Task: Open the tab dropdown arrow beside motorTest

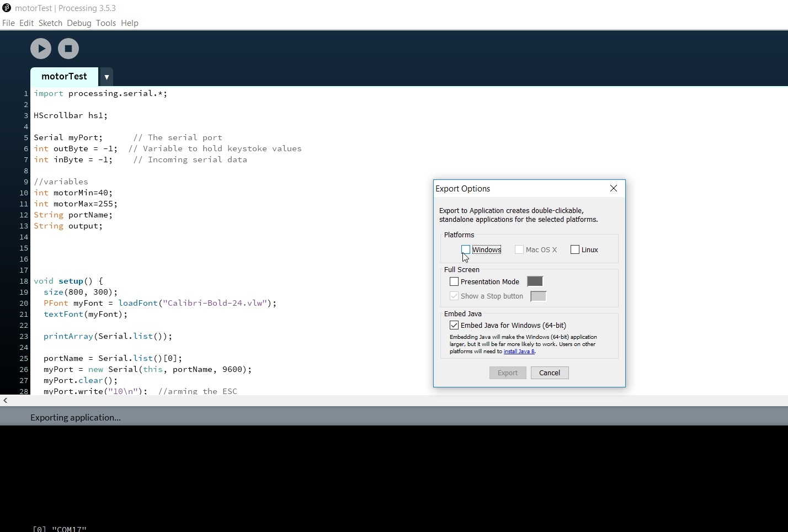Action: click(107, 77)
